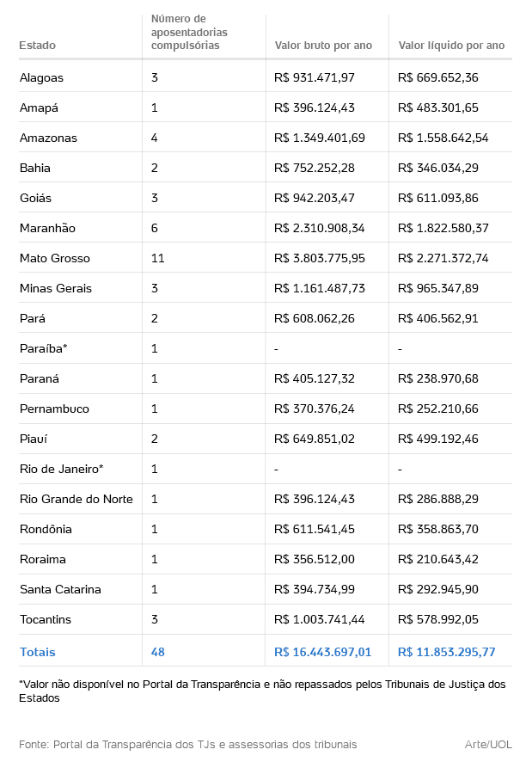Click the Alagoas state name cell

[x=41, y=77]
